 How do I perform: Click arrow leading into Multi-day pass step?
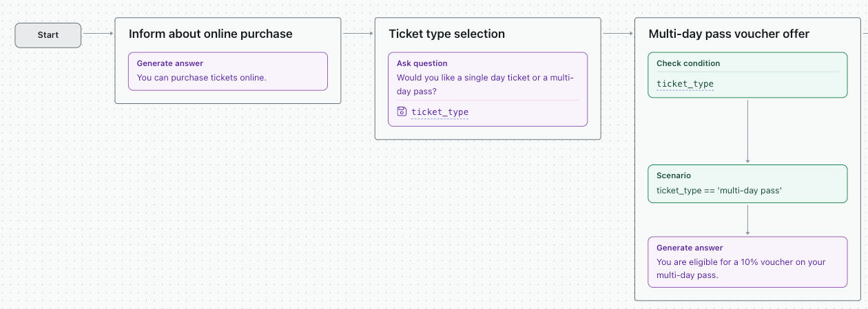[x=617, y=33]
